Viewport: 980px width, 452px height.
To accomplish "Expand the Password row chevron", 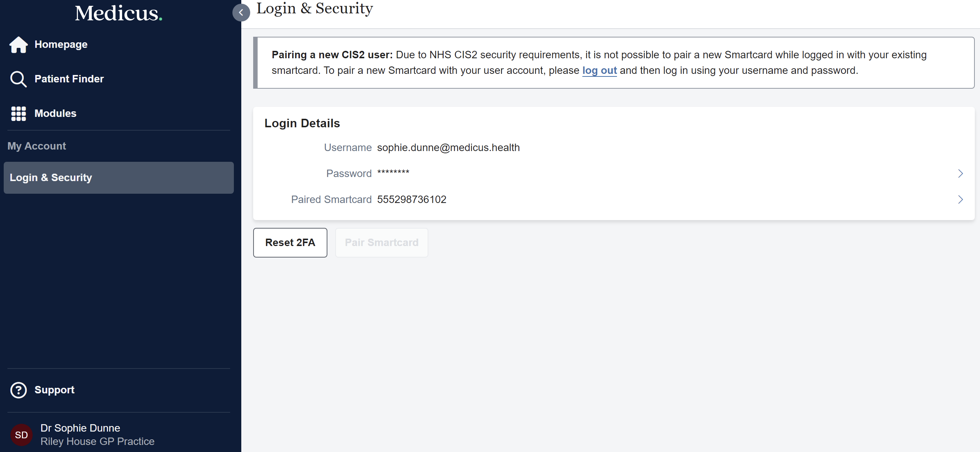I will coord(960,174).
